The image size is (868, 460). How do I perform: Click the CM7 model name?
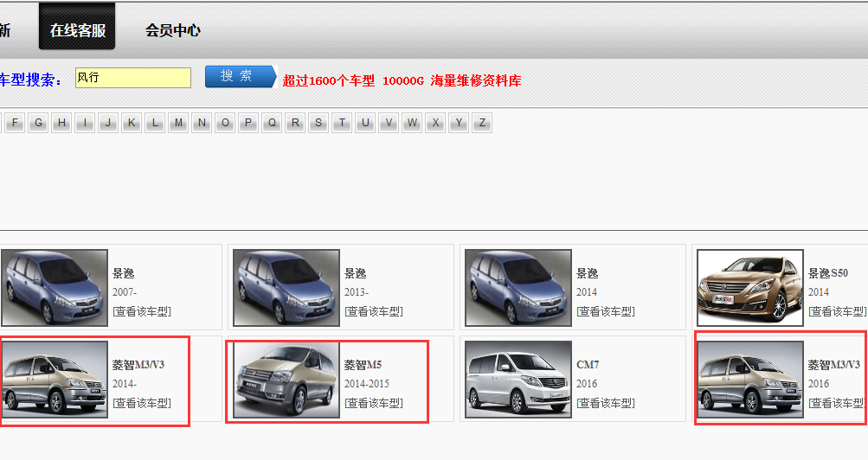tap(588, 365)
